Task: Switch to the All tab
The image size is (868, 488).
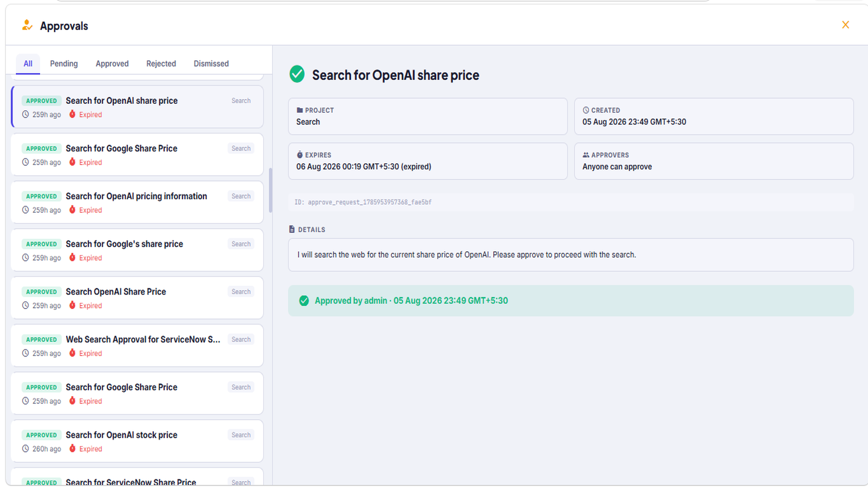Action: (x=28, y=64)
